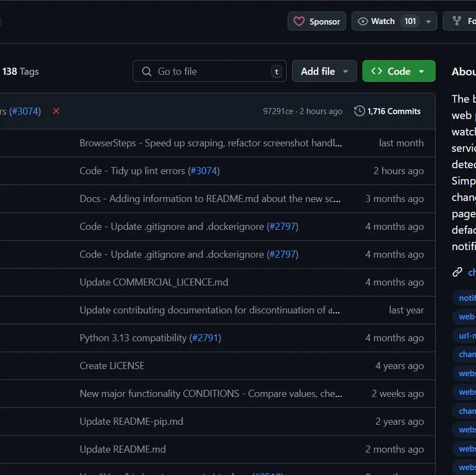Click the link chain icon in About
The height and width of the screenshot is (475, 476).
457,272
